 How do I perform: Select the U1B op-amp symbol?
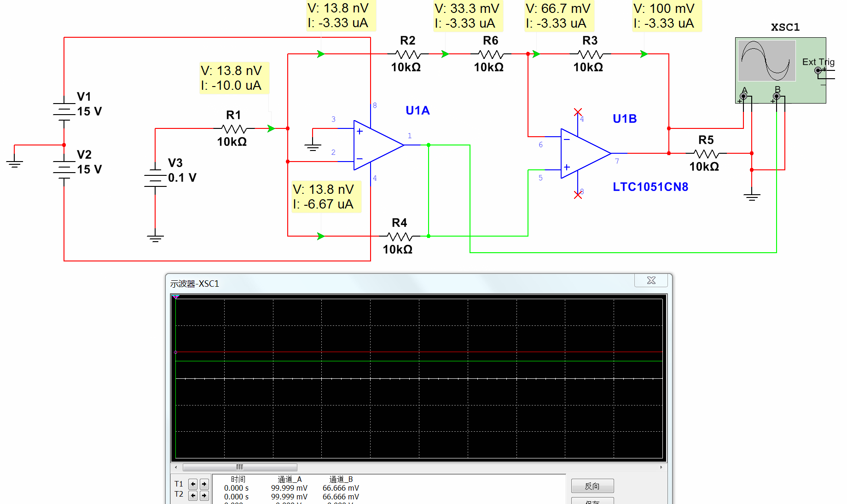point(585,153)
